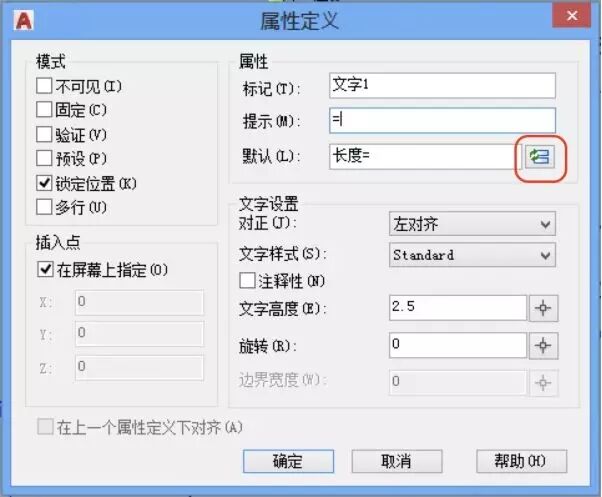Screen dimensions: 602x497
Task: Click the text height pick-point icon
Action: 542,308
